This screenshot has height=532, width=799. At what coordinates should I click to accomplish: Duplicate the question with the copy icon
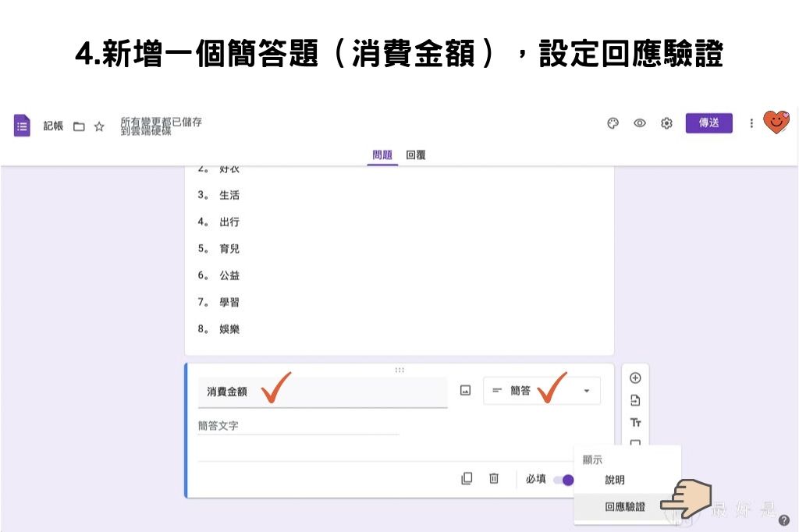click(468, 479)
